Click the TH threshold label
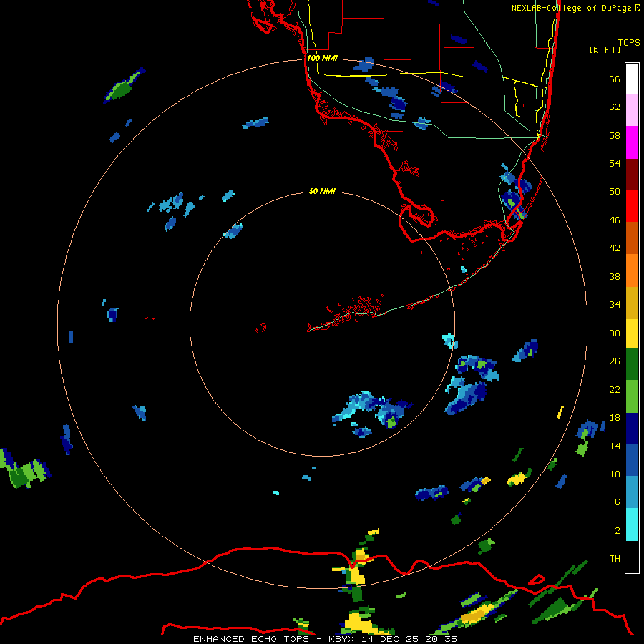The width and height of the screenshot is (644, 644). [x=615, y=559]
